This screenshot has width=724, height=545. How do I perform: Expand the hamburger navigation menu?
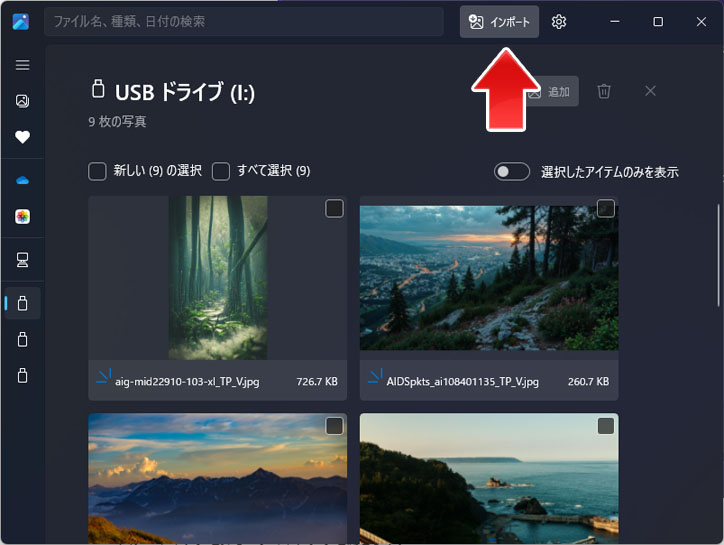tap(22, 65)
